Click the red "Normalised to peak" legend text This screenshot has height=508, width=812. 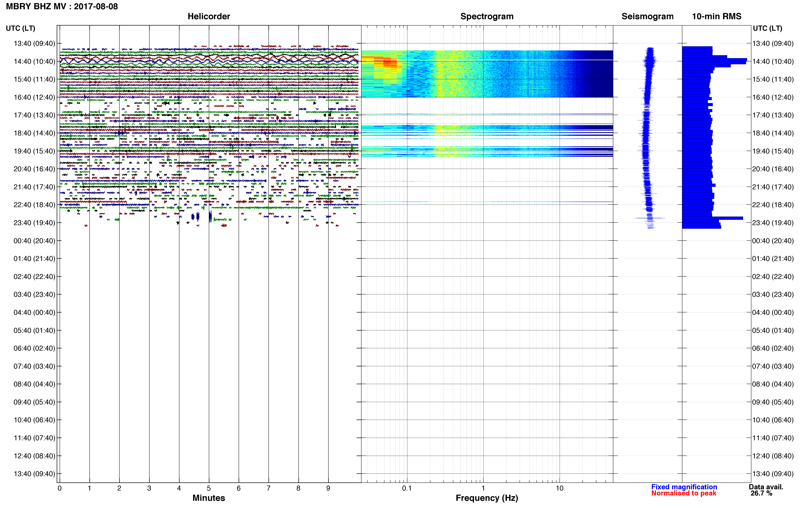(x=684, y=493)
